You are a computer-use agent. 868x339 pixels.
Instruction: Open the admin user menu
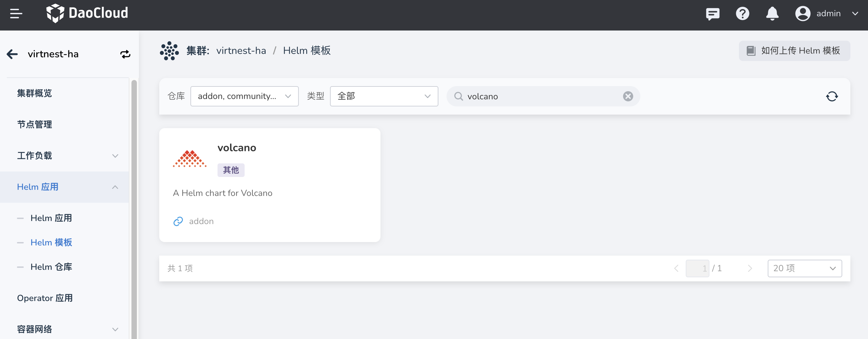(827, 14)
